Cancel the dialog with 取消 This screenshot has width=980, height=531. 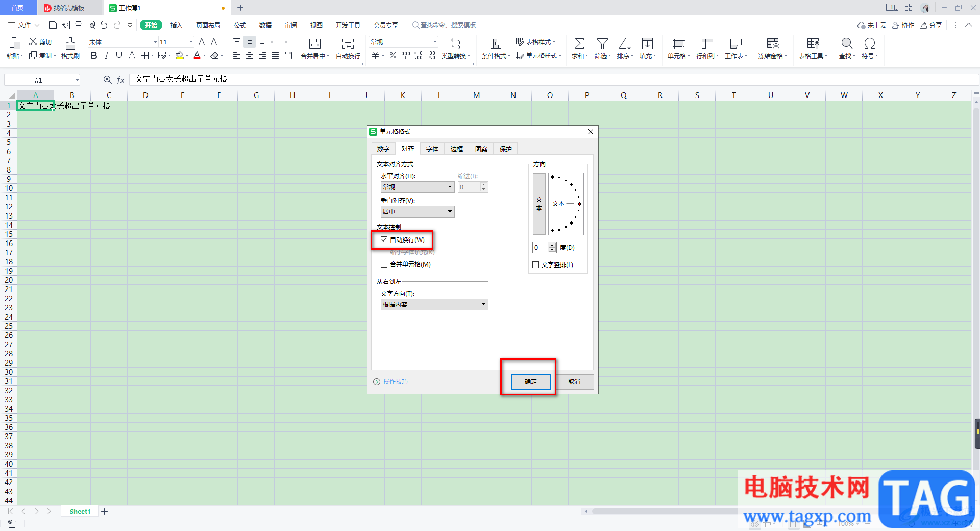[x=574, y=382]
